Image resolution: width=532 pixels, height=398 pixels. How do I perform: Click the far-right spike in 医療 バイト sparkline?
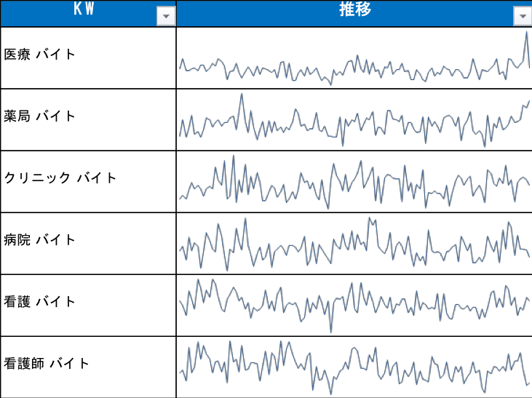(x=527, y=35)
